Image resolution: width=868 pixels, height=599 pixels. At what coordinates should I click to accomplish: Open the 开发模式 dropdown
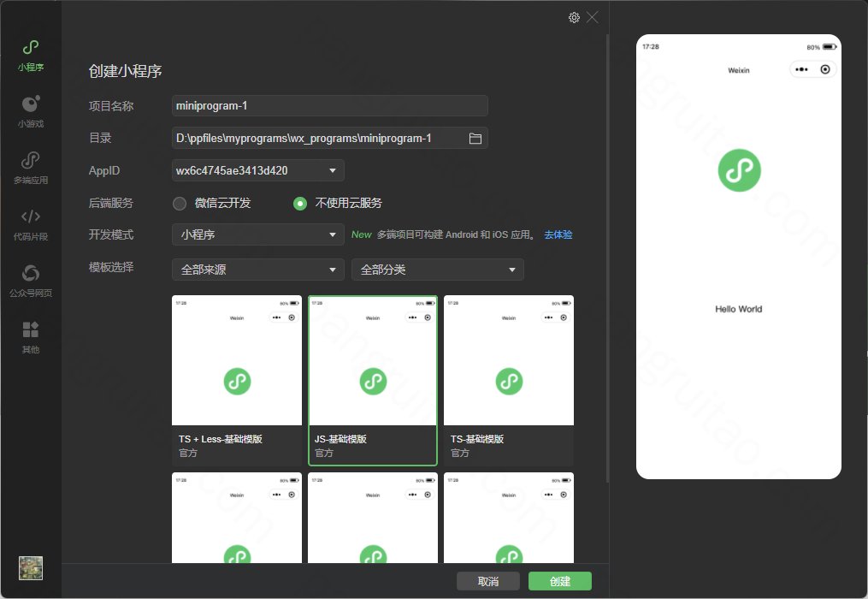(x=258, y=234)
